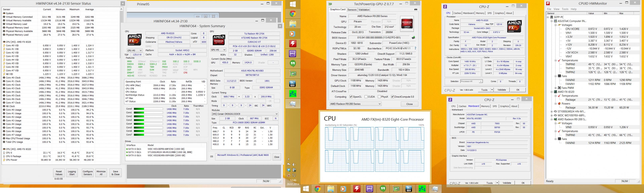The width and height of the screenshot is (644, 193).
Task: Toggle the PhysX checkbox in GPU-Z
Action: 379,97
